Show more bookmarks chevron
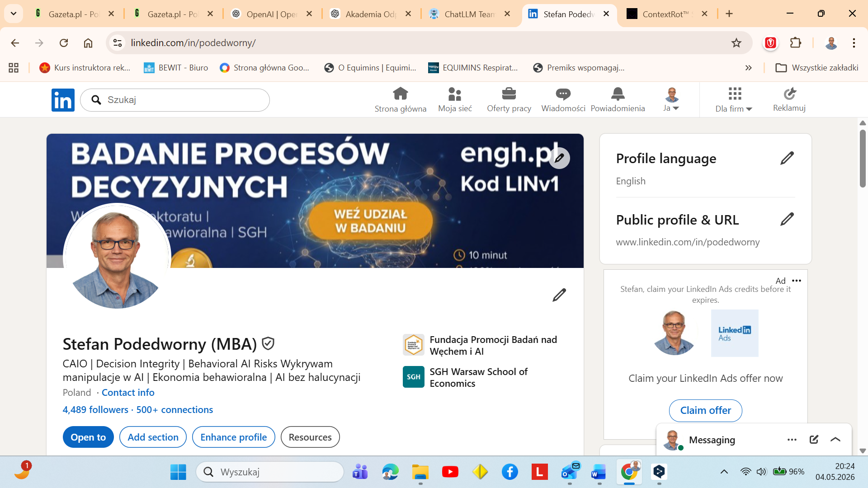The height and width of the screenshot is (488, 868). pyautogui.click(x=749, y=68)
